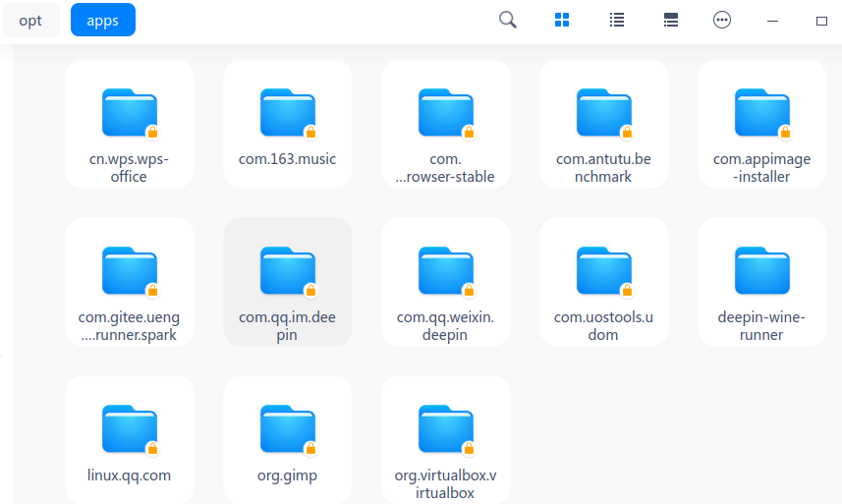Click the 'linux.qq.com' file name
This screenshot has width=842, height=504.
point(129,476)
